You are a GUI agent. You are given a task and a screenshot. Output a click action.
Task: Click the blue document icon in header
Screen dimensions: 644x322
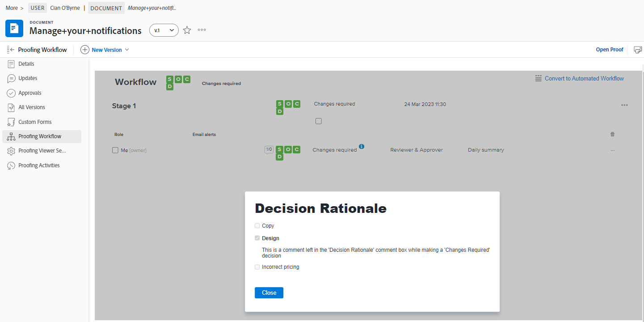pos(14,29)
